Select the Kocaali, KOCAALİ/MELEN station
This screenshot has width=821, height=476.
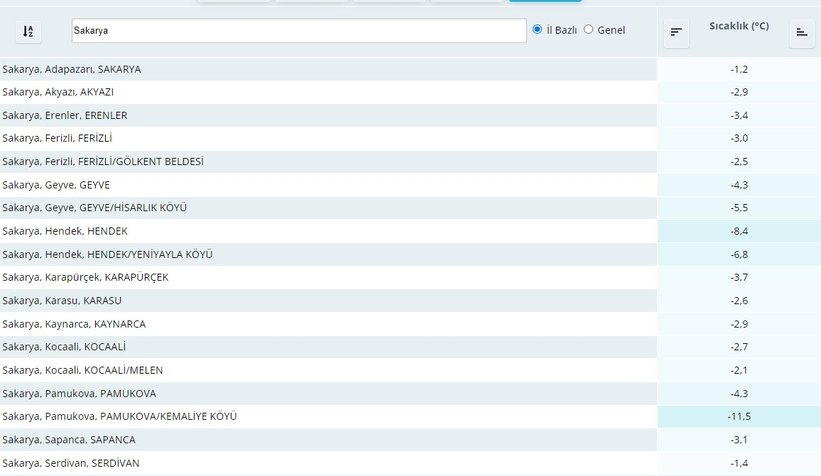tap(82, 370)
